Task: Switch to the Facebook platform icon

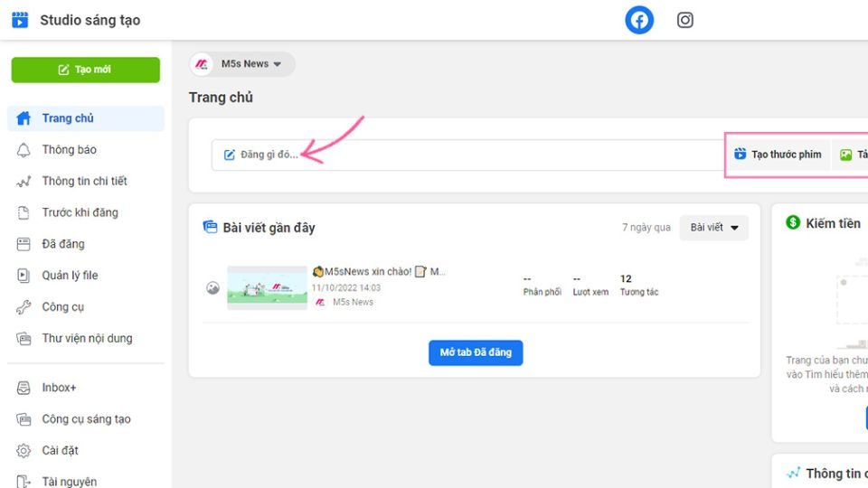Action: click(x=639, y=21)
